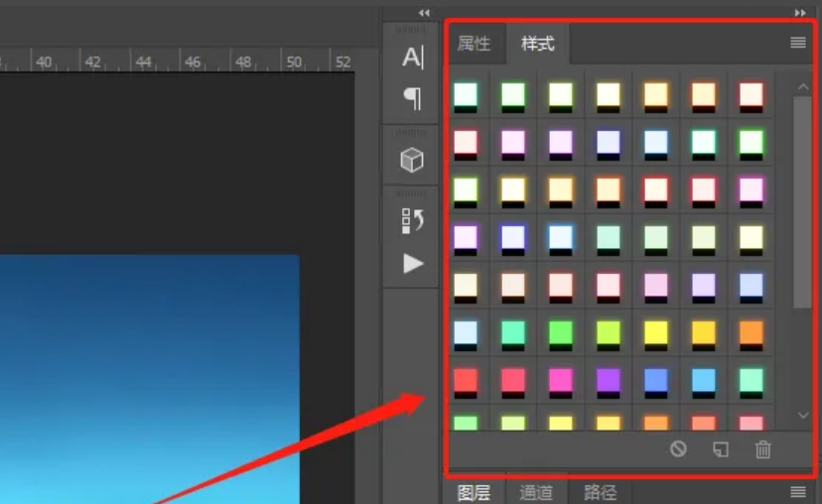
Task: Open the Paragraph panel icon
Action: click(x=412, y=98)
